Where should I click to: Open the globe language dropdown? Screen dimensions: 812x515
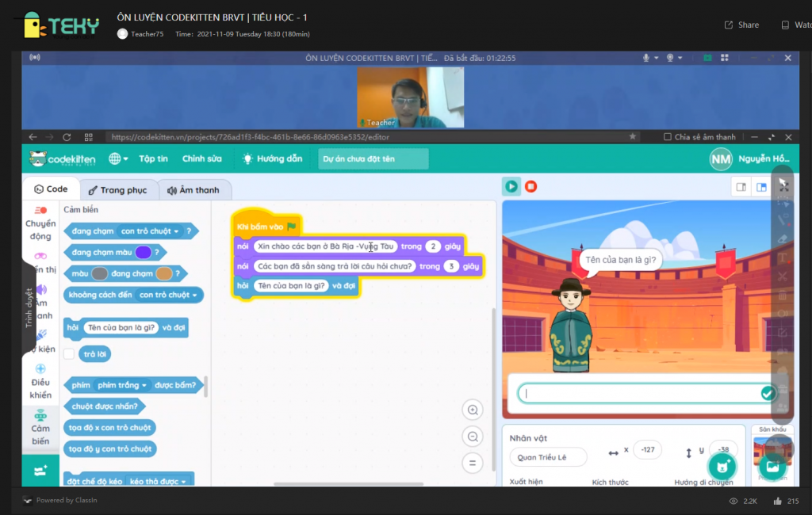coord(118,158)
